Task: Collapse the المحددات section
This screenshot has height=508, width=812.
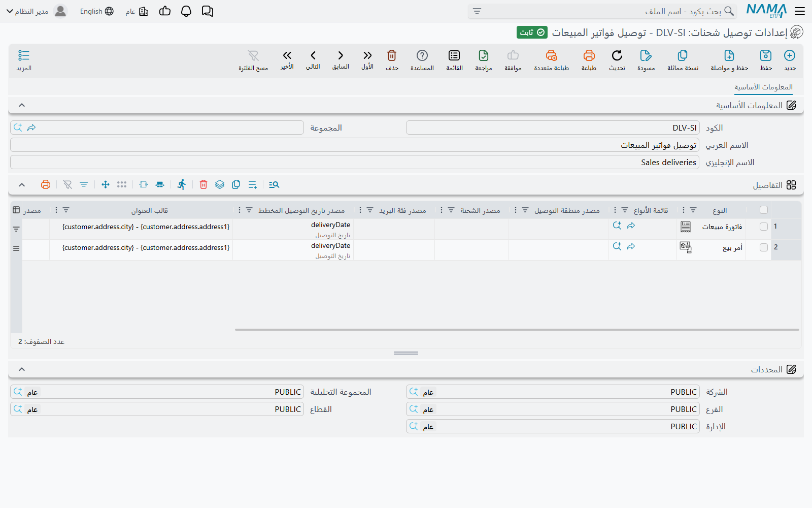Action: pyautogui.click(x=22, y=369)
